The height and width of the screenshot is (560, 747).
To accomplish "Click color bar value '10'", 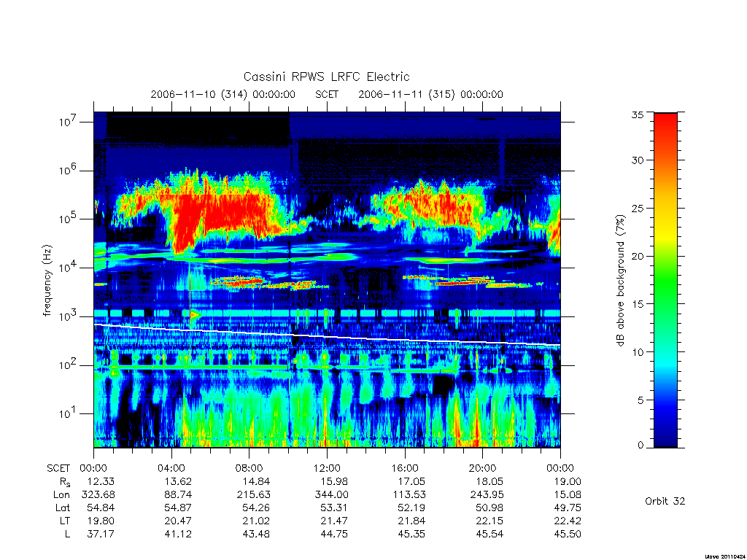I will [x=637, y=352].
